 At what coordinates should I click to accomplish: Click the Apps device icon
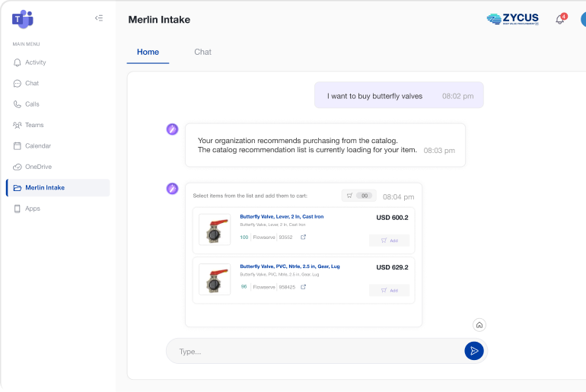pos(18,209)
